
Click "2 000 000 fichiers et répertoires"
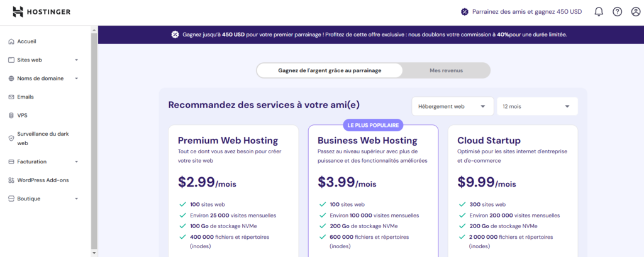pyautogui.click(x=511, y=238)
